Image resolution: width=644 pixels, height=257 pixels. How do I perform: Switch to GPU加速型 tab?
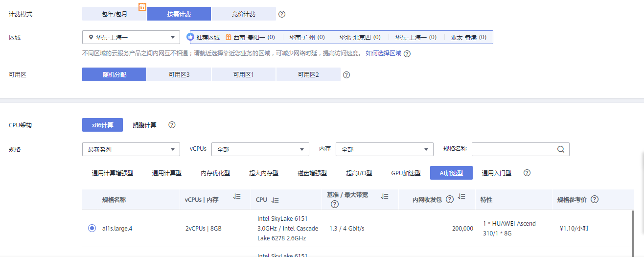click(x=406, y=173)
